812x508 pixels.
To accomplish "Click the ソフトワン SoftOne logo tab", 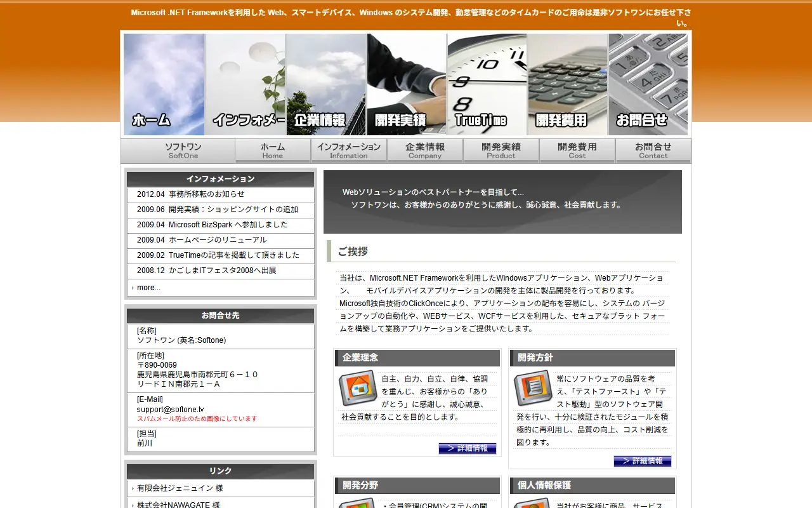I will coord(178,151).
